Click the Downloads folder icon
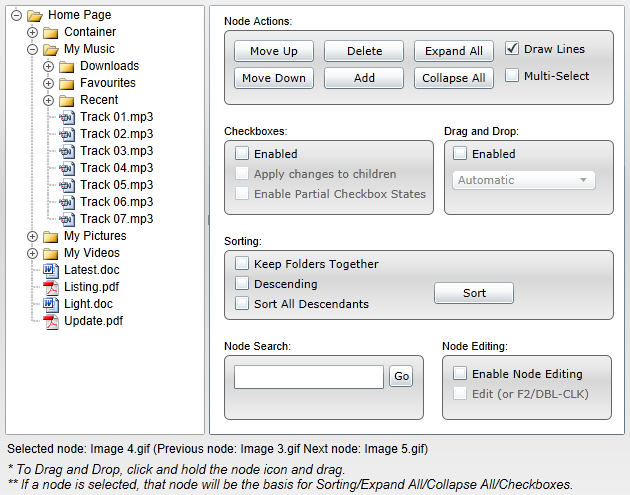The height and width of the screenshot is (495, 630). coord(67,66)
